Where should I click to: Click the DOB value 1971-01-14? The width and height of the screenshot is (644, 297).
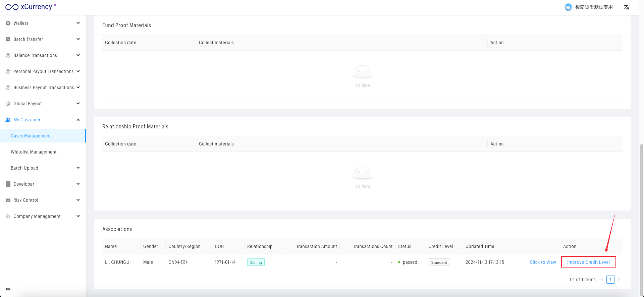click(x=225, y=262)
